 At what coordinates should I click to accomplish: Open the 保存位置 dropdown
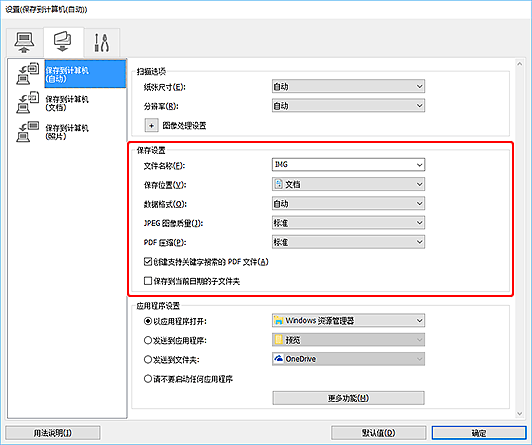(x=348, y=184)
